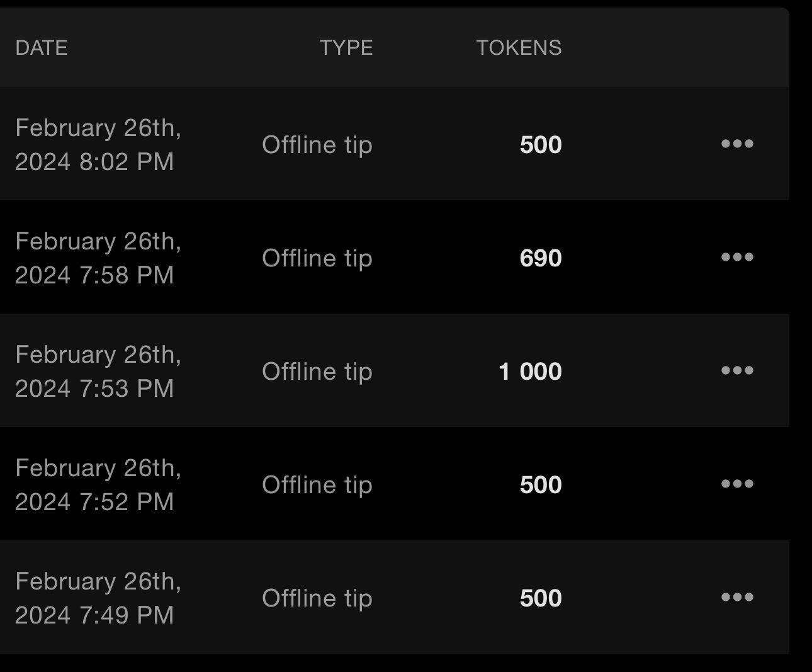Open the three-dot menu for the 690 token tip
The image size is (812, 672).
coord(737,258)
